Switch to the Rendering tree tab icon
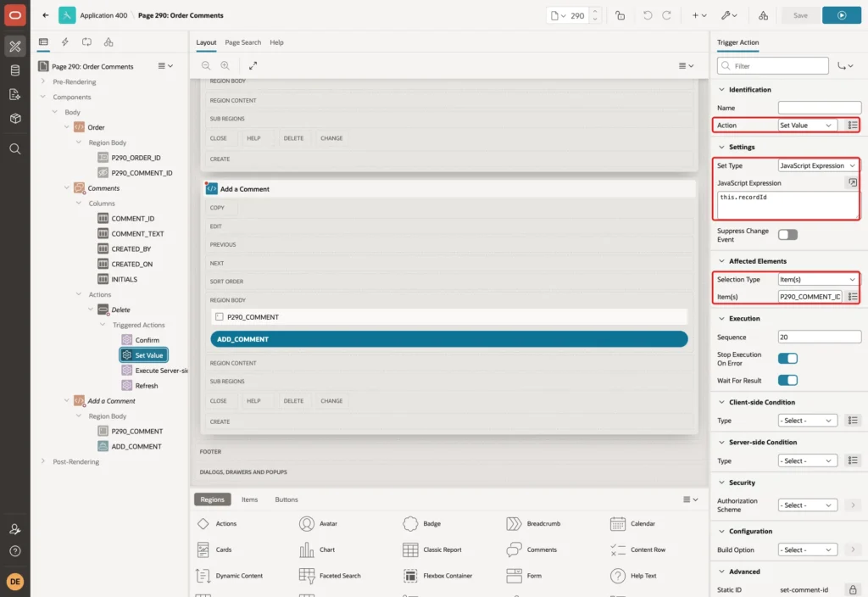Image resolution: width=868 pixels, height=597 pixels. 43,42
